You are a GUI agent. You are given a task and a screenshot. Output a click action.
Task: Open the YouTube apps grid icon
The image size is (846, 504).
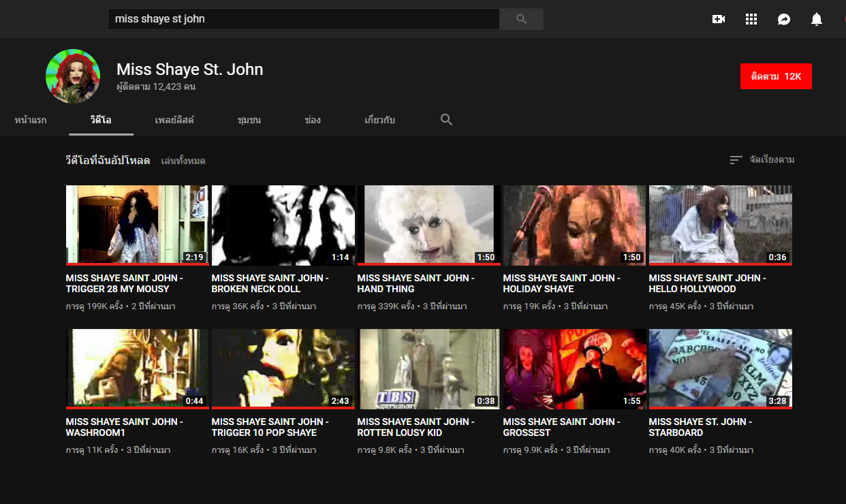(751, 19)
